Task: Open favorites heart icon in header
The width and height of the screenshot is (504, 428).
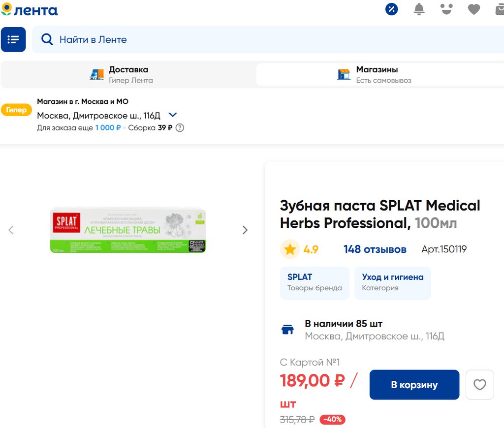Action: [x=474, y=9]
